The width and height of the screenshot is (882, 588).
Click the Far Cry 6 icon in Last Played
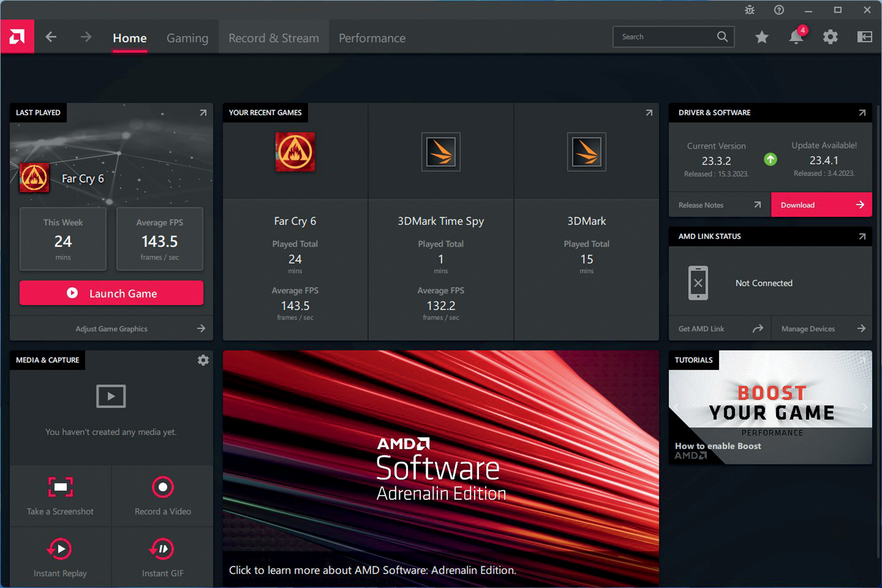[x=34, y=178]
